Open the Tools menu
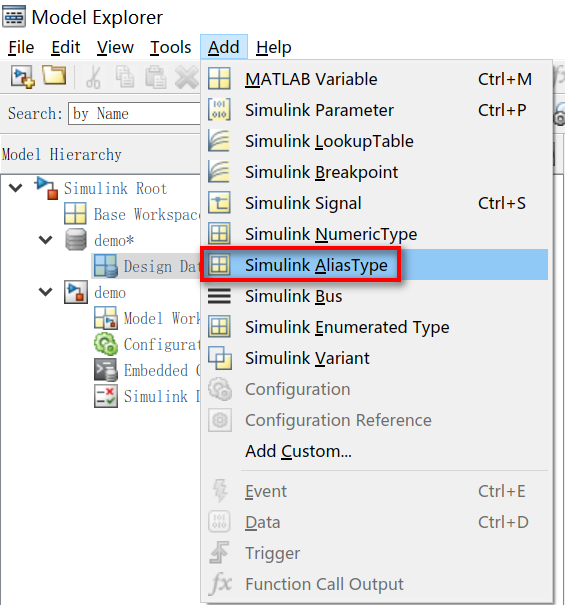565x605 pixels. click(170, 47)
